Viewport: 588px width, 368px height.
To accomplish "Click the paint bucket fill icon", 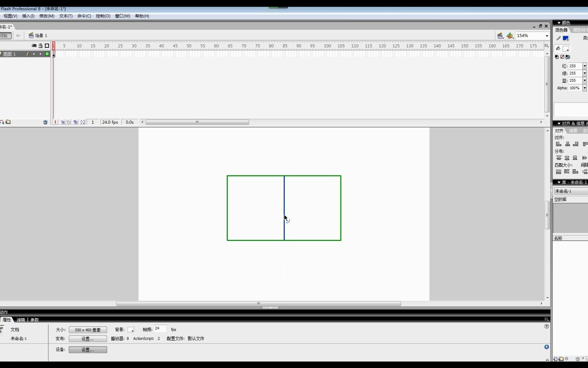I will tap(558, 48).
